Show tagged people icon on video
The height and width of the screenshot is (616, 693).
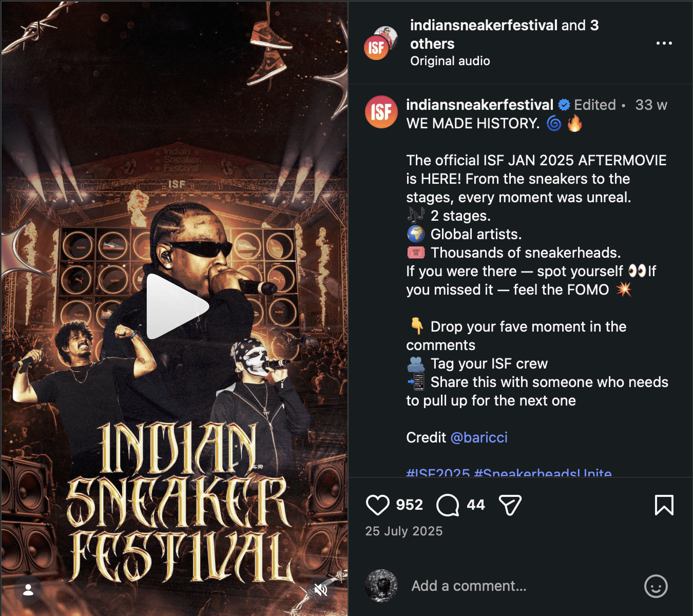coord(29,590)
